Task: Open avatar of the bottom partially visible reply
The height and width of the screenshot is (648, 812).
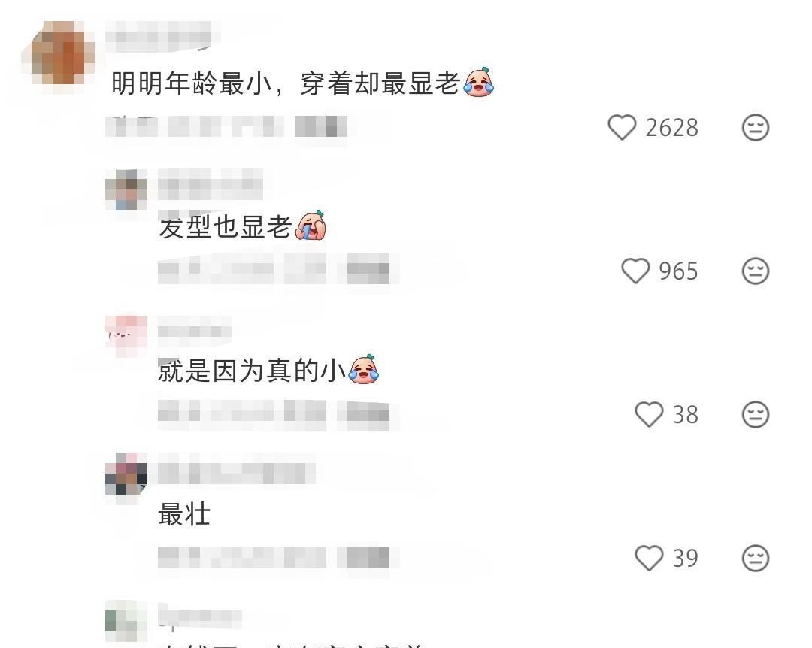Action: pyautogui.click(x=126, y=622)
